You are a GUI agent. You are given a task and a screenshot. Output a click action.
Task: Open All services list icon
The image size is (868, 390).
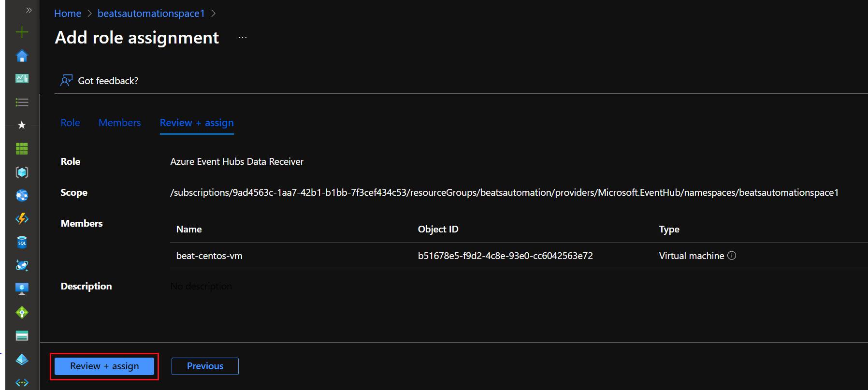(x=22, y=102)
